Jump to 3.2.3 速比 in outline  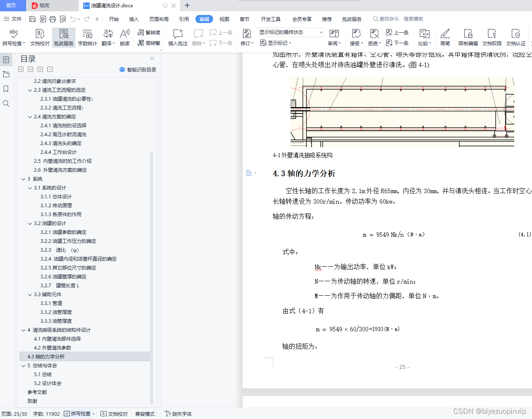pos(60,250)
